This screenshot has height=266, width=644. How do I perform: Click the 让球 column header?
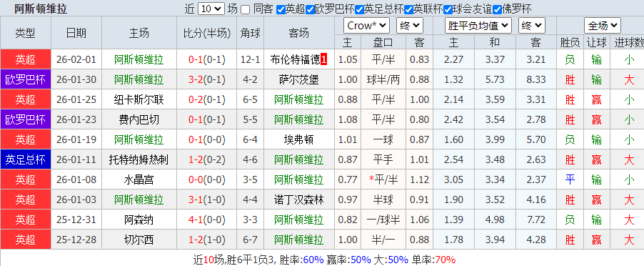pyautogui.click(x=596, y=42)
